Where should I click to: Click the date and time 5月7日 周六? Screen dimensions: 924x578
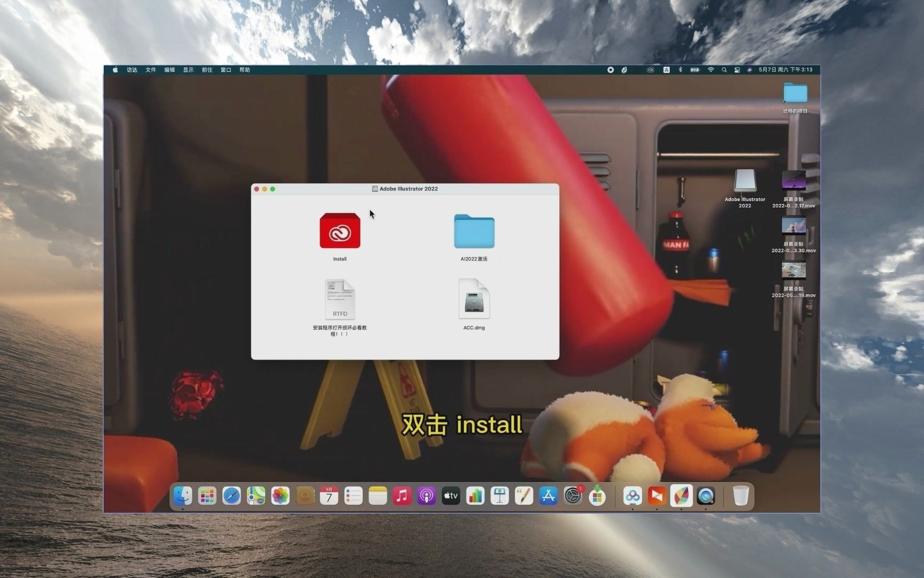[786, 70]
